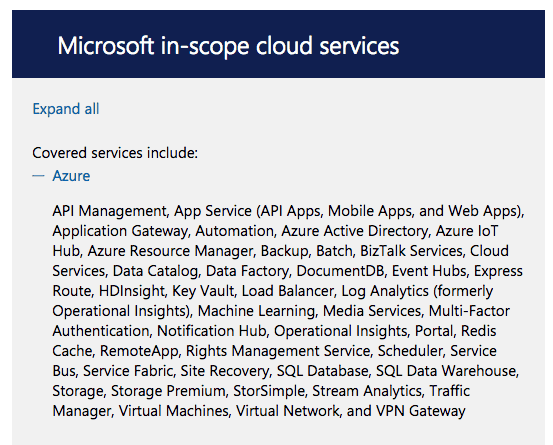Click the API Management text in the list
Viewport: 553px width, 445px height.
[x=109, y=211]
